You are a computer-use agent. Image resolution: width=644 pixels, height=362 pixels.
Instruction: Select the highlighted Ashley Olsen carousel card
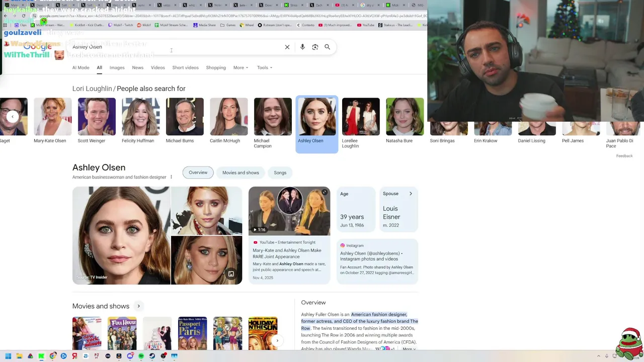(317, 123)
